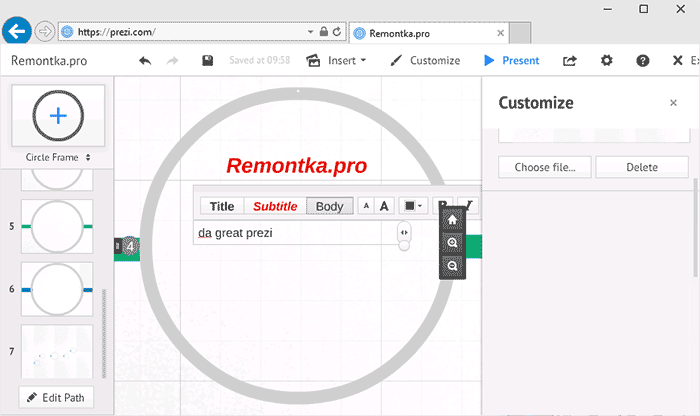The height and width of the screenshot is (416, 700).
Task: Click the Remontka.pro prezi title label
Action: [49, 61]
